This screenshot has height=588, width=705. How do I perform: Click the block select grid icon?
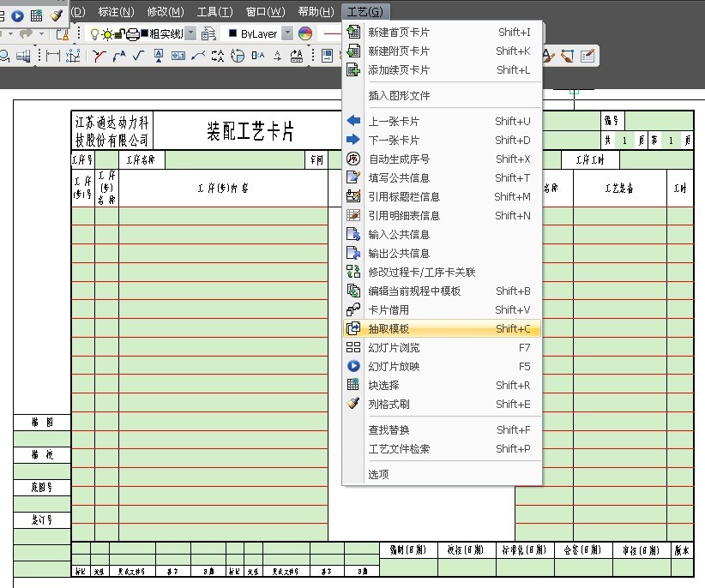(x=37, y=15)
